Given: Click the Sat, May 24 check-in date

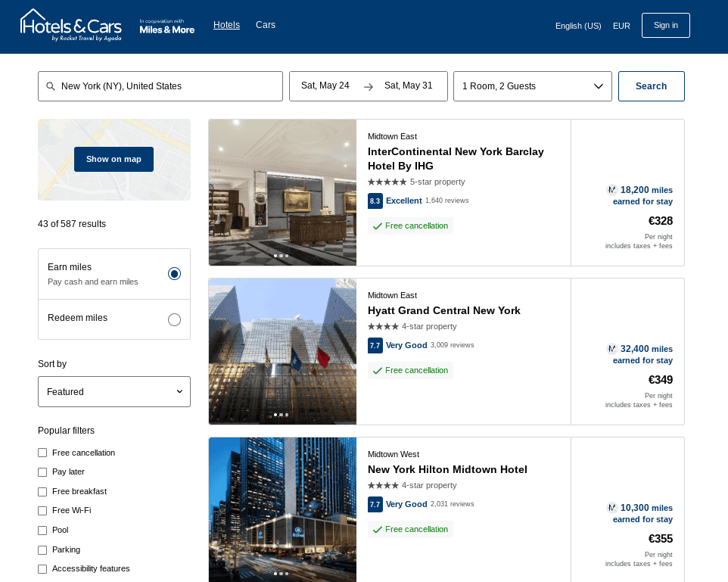Looking at the screenshot, I should [325, 86].
